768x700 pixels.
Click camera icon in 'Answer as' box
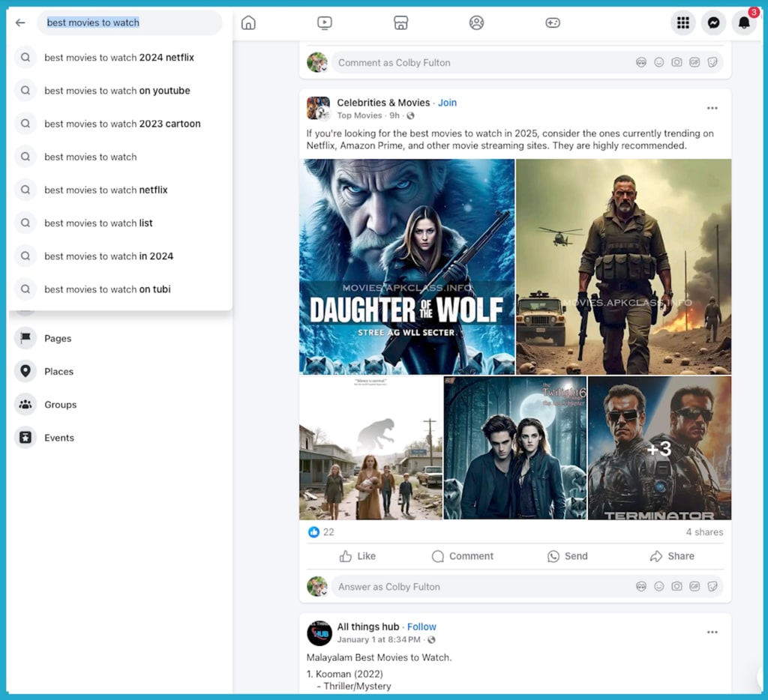(x=677, y=586)
